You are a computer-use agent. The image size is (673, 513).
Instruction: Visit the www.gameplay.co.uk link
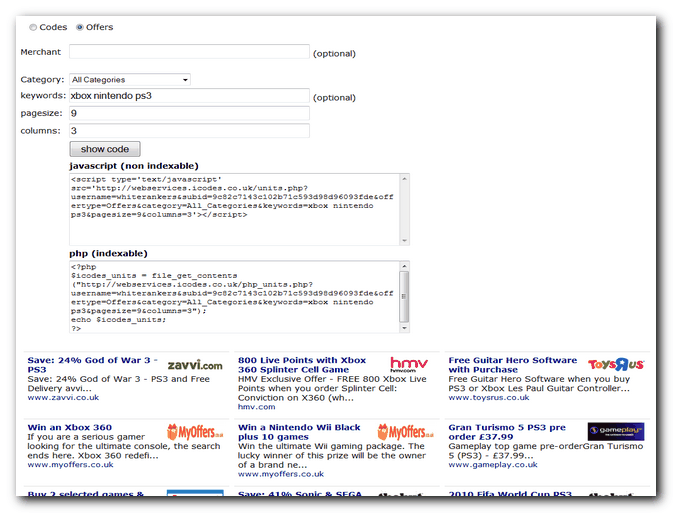pos(493,464)
